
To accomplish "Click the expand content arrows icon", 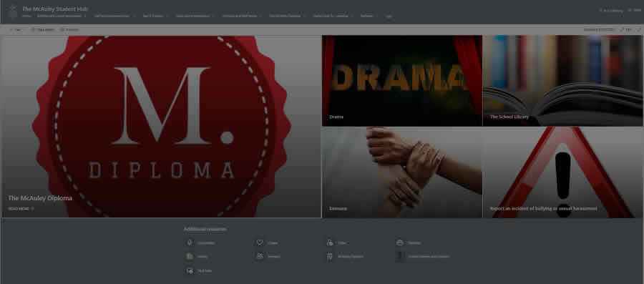I will point(638,29).
